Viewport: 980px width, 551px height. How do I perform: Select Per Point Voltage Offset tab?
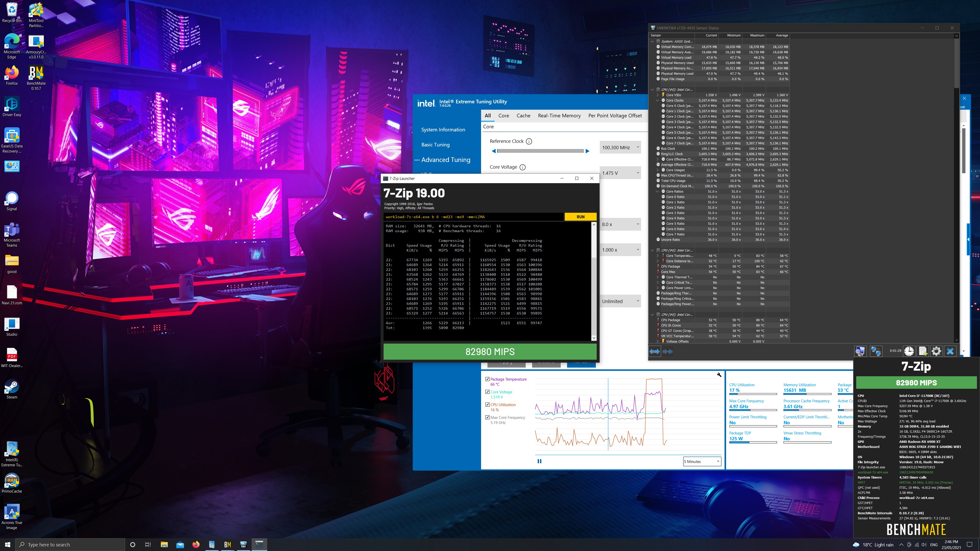[x=615, y=116]
